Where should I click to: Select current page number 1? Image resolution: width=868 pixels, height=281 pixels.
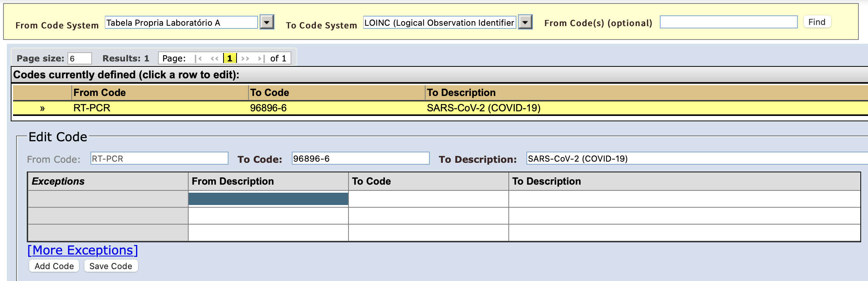[x=230, y=58]
